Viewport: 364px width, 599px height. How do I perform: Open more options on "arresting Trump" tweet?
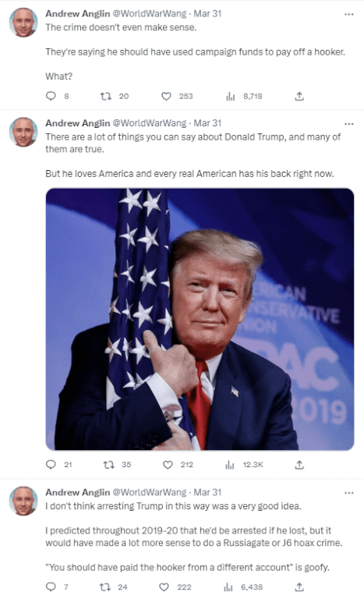[348, 493]
